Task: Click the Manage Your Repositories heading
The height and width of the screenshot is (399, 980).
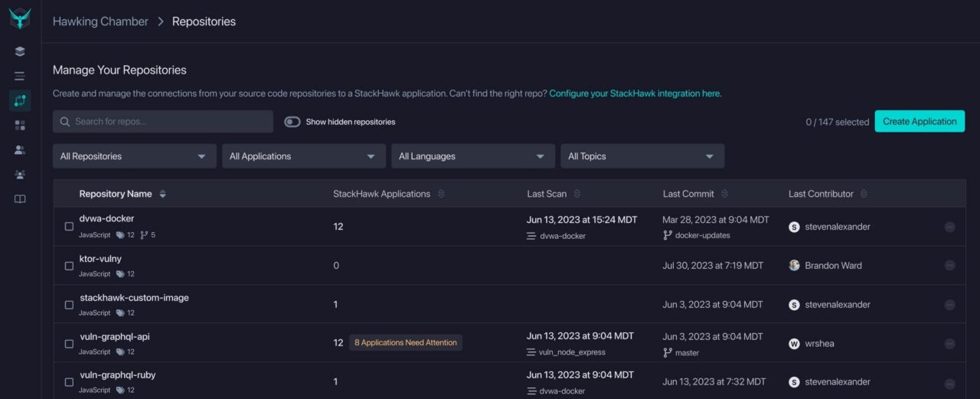Action: point(119,70)
